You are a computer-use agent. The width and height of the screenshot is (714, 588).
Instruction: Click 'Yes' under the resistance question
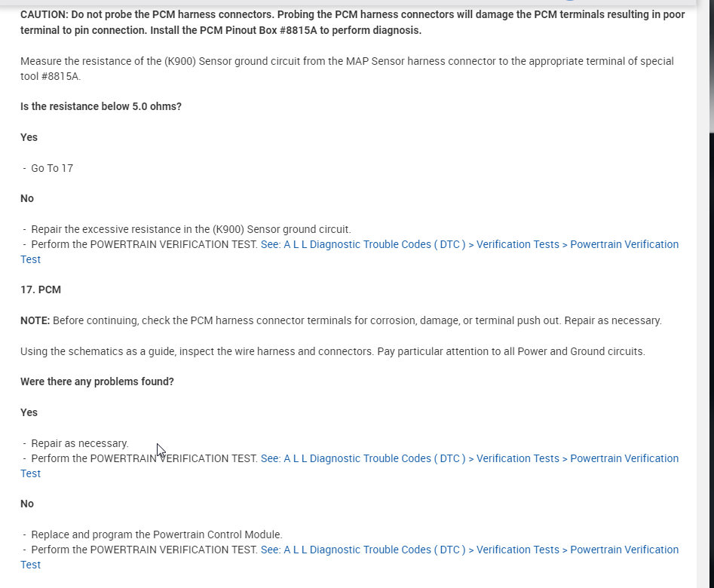29,137
